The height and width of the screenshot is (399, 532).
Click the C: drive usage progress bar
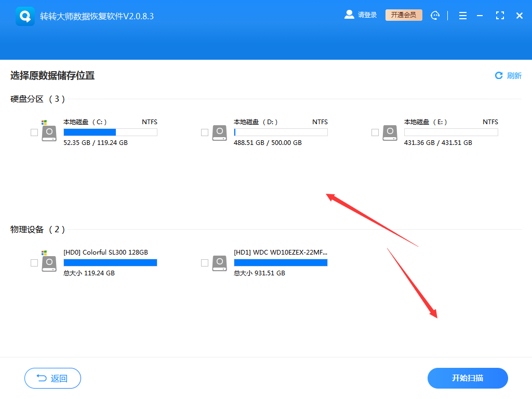(110, 132)
